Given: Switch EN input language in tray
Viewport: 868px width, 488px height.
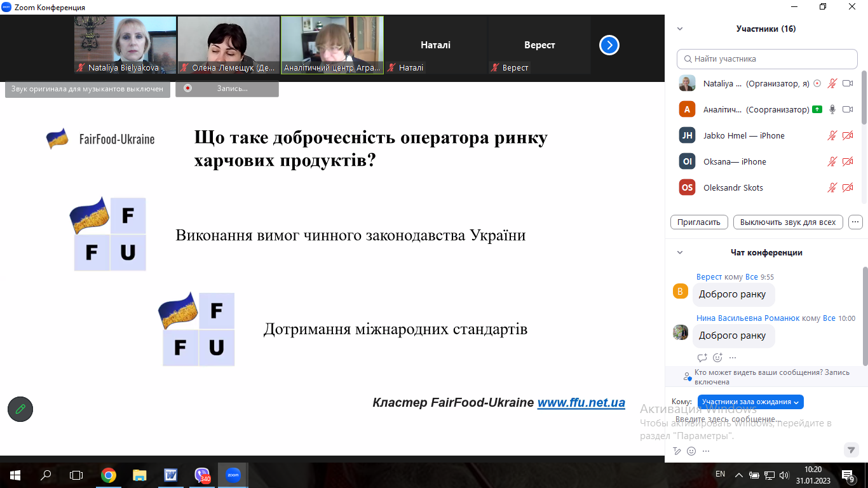Looking at the screenshot, I should pyautogui.click(x=720, y=474).
